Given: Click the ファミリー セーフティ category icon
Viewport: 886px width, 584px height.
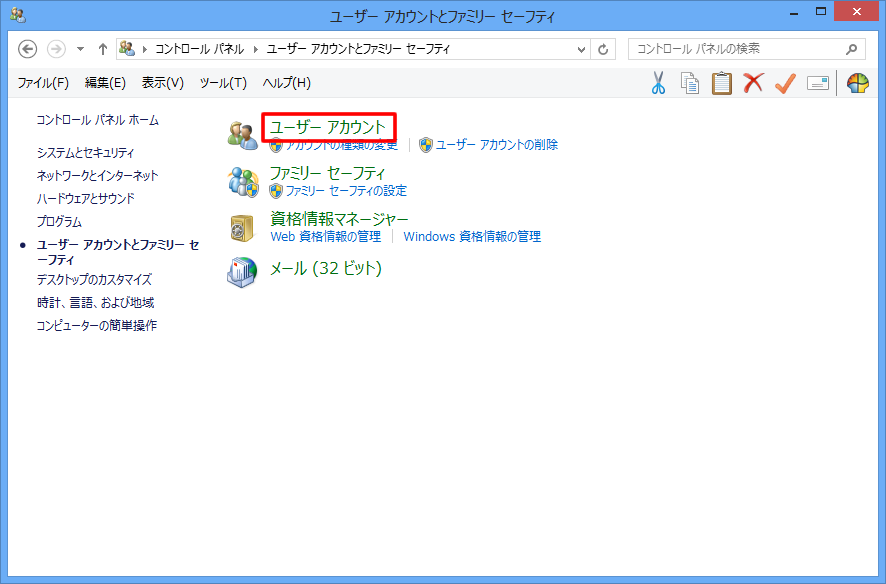Looking at the screenshot, I should (243, 182).
